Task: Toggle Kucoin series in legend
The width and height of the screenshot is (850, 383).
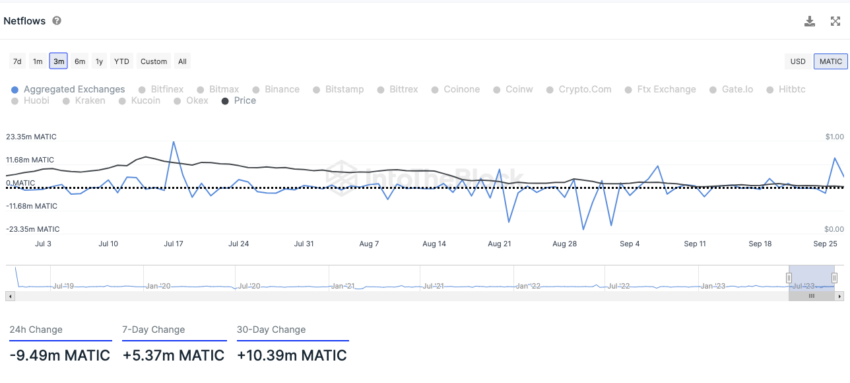Action: (140, 101)
